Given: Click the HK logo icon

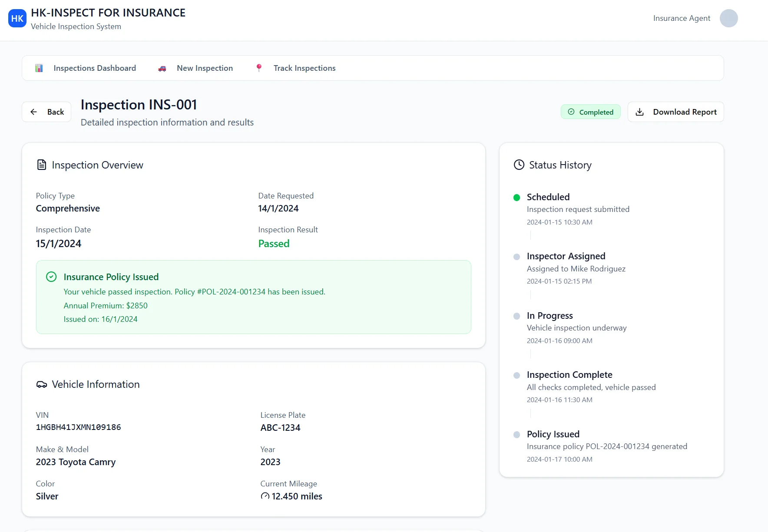Looking at the screenshot, I should pos(17,18).
